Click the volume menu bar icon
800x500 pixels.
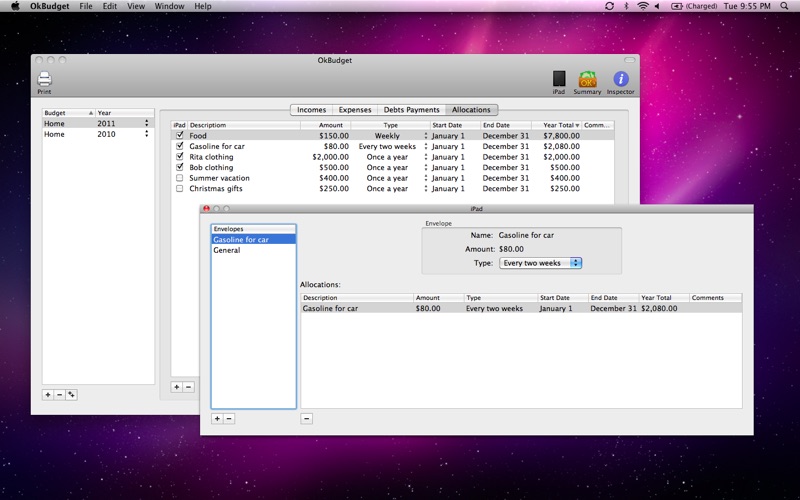658,6
